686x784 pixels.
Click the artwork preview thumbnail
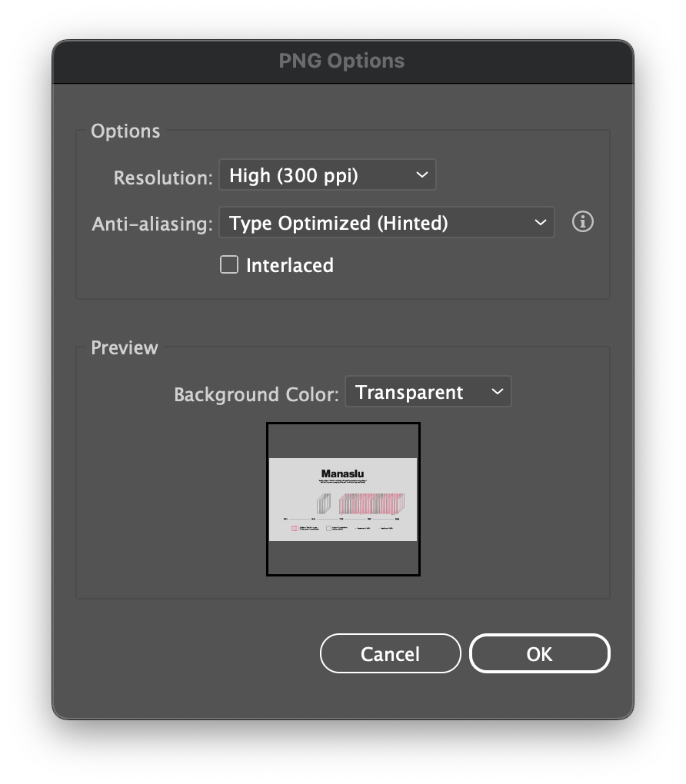click(343, 499)
